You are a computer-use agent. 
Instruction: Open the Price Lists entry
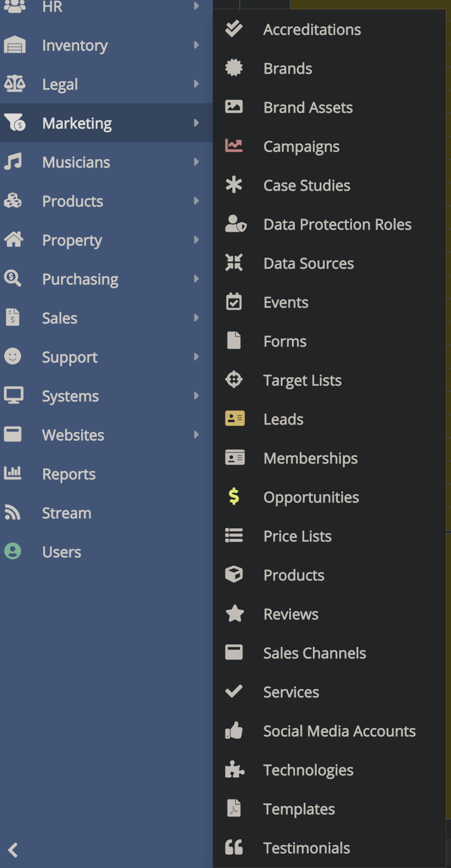[x=297, y=536]
